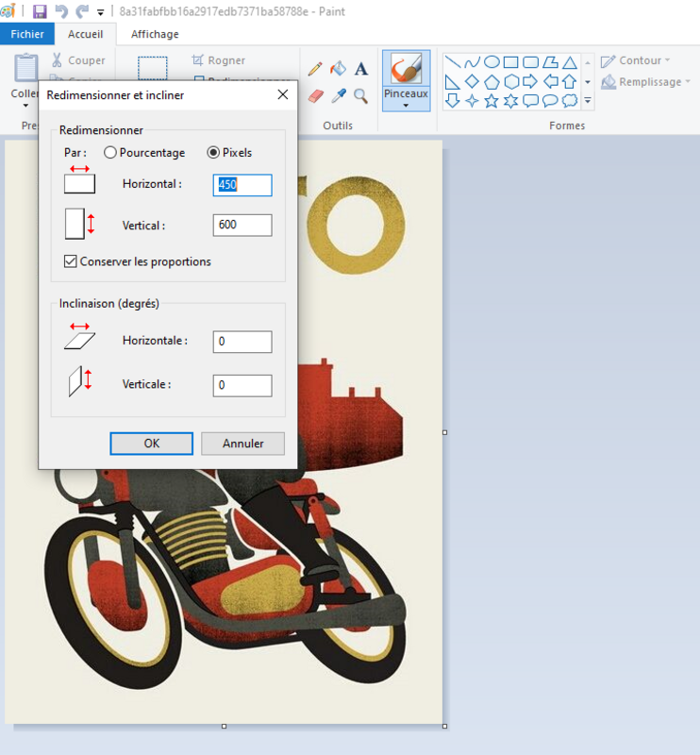Open the Pinceaux dropdown arrow
Image resolution: width=700 pixels, height=755 pixels.
click(x=406, y=106)
